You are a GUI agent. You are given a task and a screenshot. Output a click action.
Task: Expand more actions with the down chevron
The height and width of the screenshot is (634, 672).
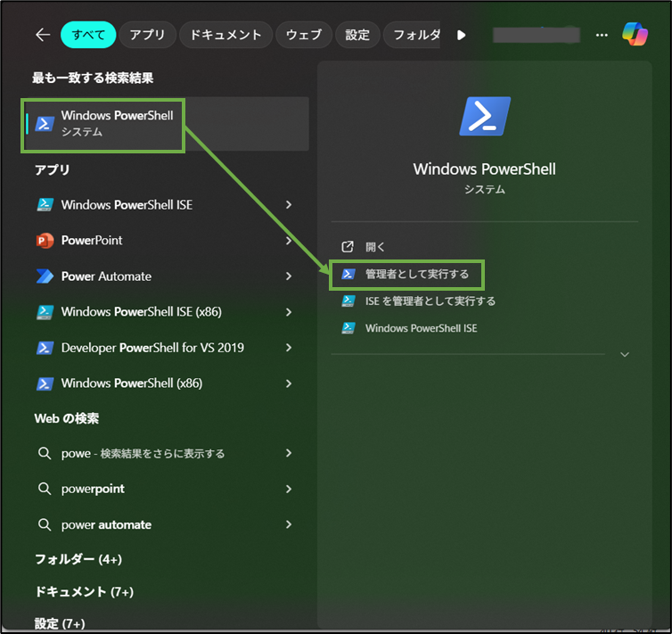(x=625, y=355)
